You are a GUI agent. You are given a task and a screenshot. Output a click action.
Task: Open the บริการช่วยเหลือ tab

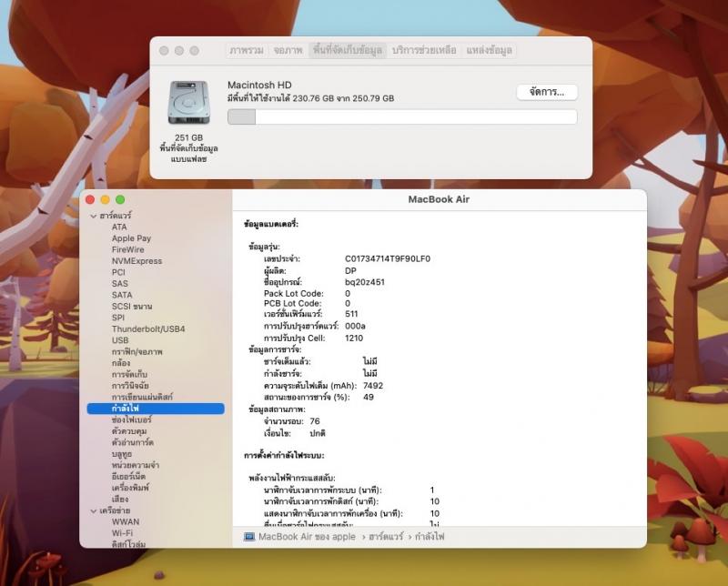point(424,50)
